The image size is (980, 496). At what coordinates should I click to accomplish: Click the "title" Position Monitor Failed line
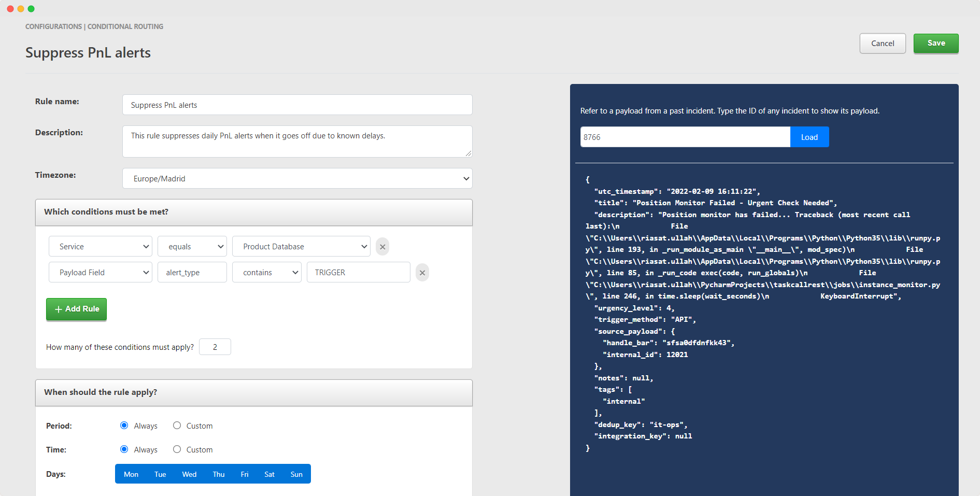click(x=715, y=203)
